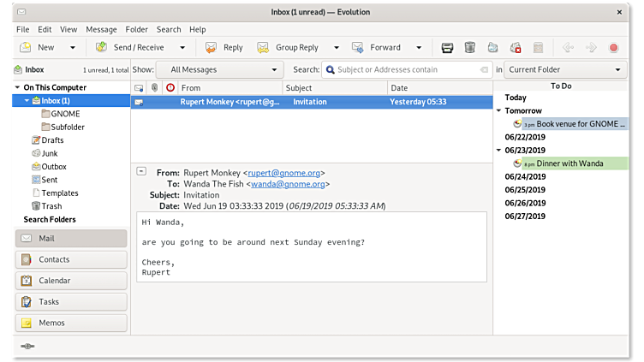Switch to the Calendar view button
644x362 pixels.
point(71,281)
